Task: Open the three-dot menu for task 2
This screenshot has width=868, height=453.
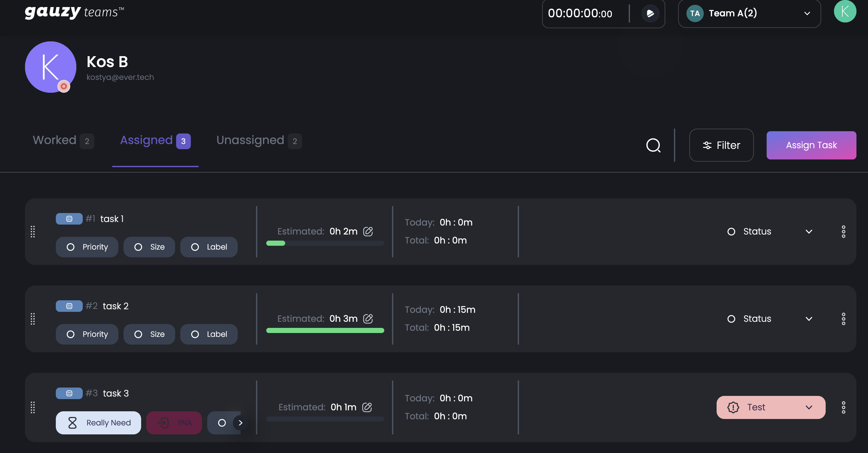Action: [843, 319]
